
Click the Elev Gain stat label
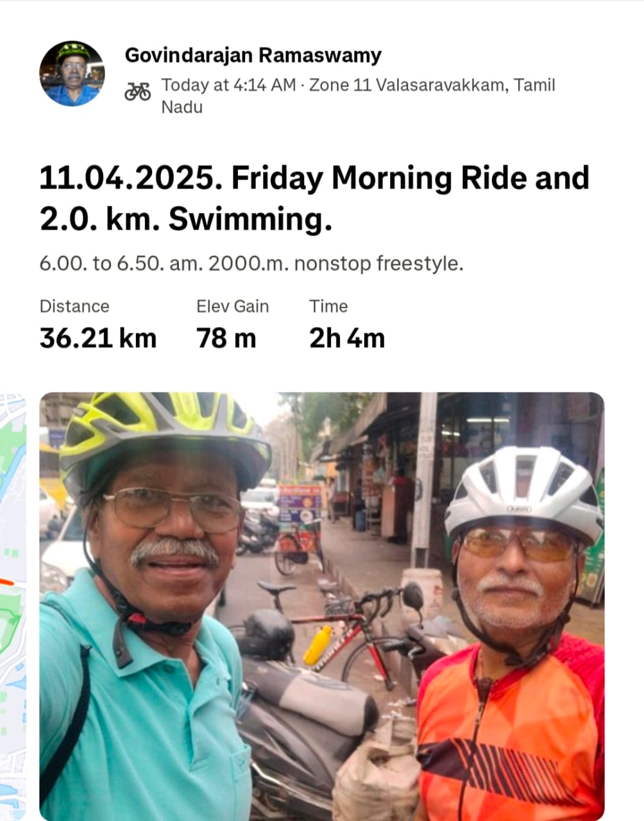[232, 307]
